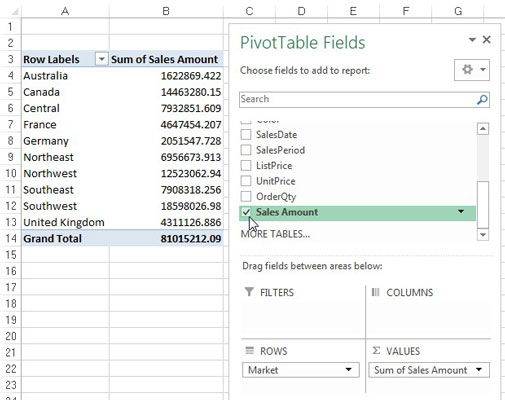Check the ListPrice field checkbox
505x400 pixels.
(246, 165)
